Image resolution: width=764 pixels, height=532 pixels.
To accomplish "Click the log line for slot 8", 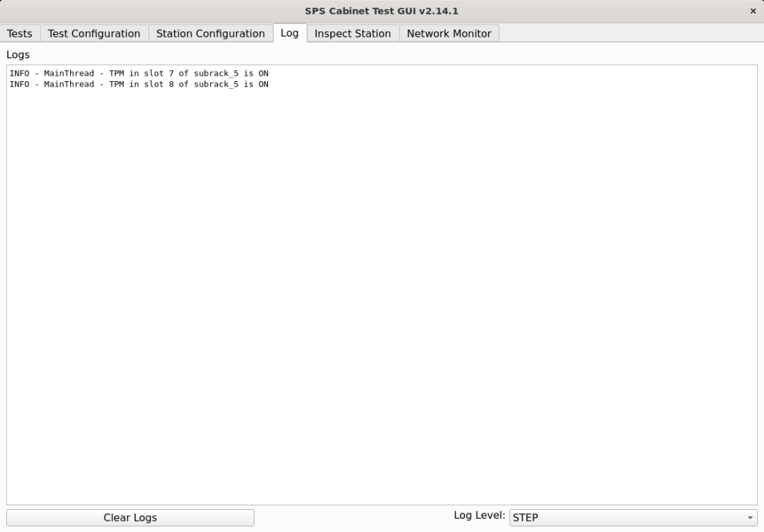I will (x=139, y=85).
